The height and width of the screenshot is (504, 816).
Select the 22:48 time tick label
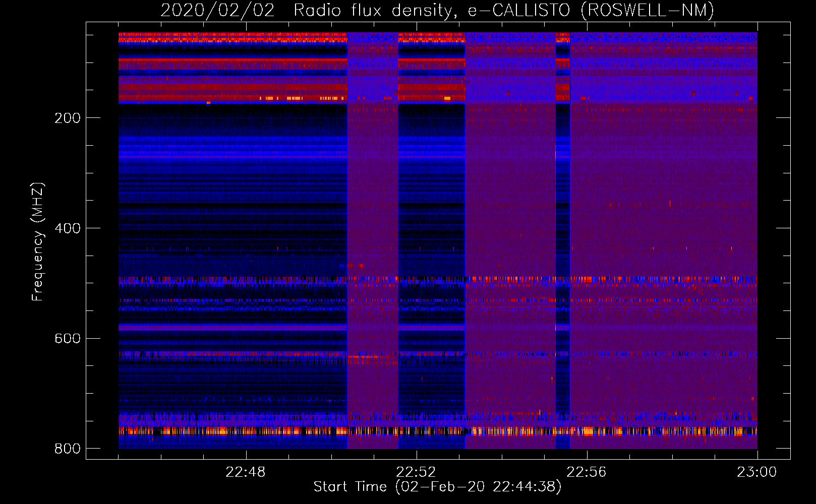click(x=246, y=472)
